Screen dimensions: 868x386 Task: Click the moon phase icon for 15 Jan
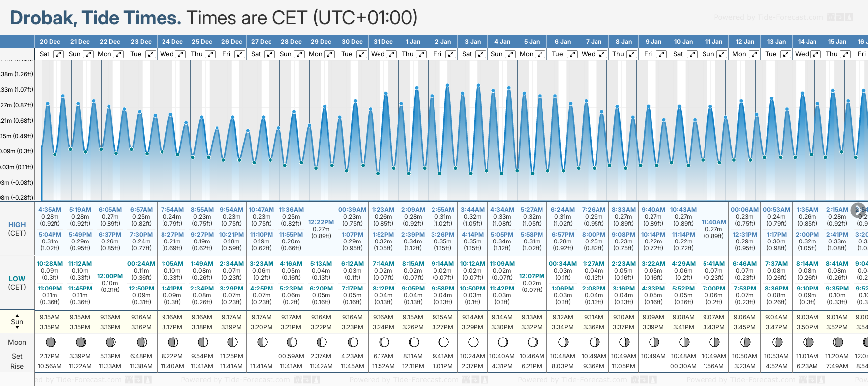point(838,342)
